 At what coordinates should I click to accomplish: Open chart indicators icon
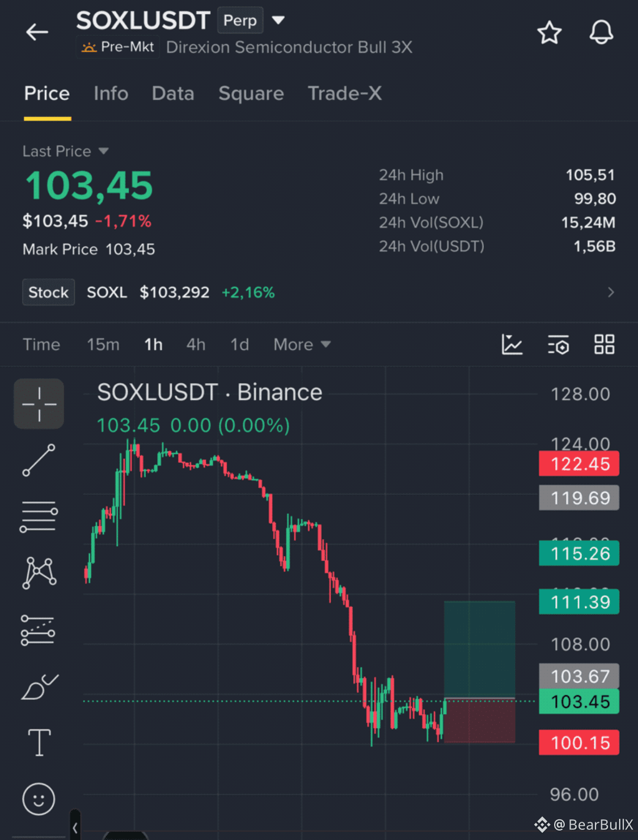512,345
